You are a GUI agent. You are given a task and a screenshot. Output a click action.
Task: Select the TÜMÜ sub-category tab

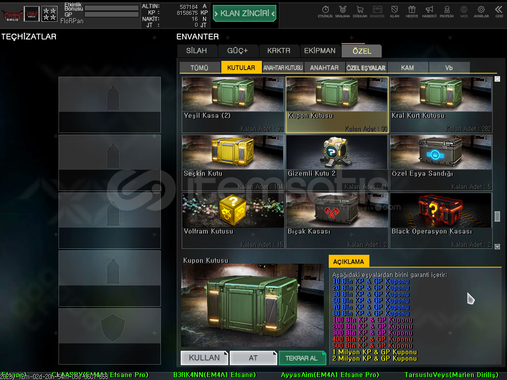pos(199,68)
